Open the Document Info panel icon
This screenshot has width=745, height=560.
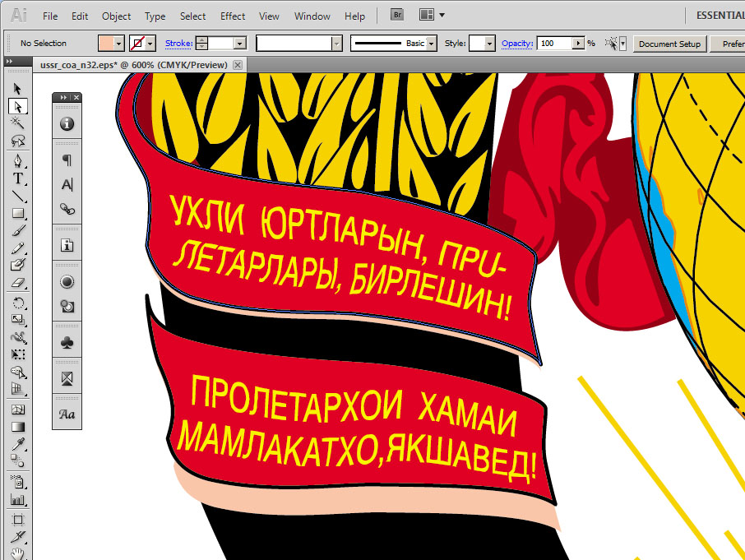(x=67, y=245)
